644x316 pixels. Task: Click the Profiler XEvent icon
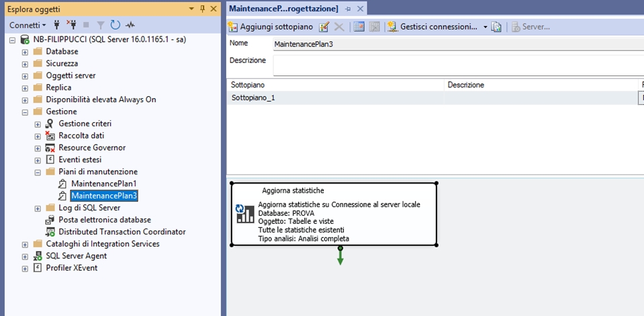point(38,268)
